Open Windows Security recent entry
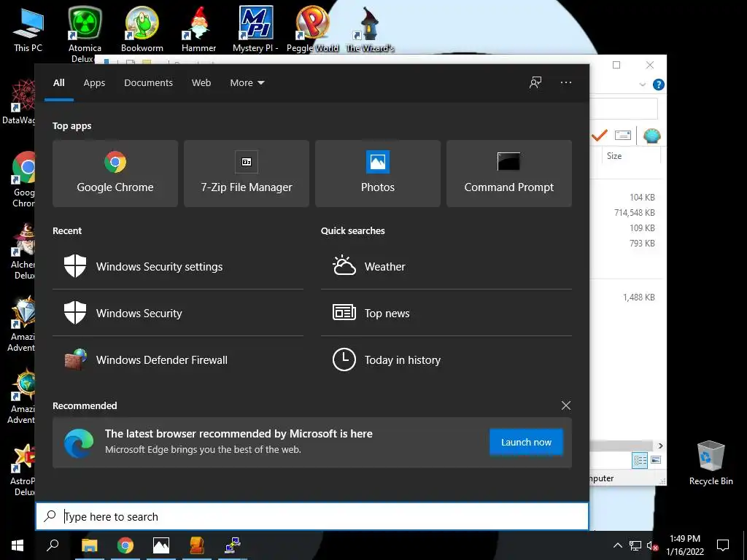747x560 pixels. [178, 313]
